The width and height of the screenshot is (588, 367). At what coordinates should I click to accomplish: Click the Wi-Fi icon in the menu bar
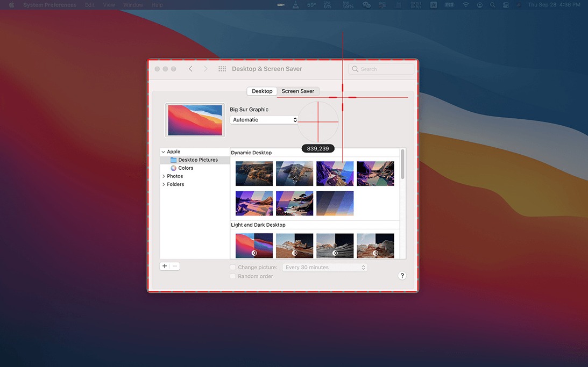(466, 5)
